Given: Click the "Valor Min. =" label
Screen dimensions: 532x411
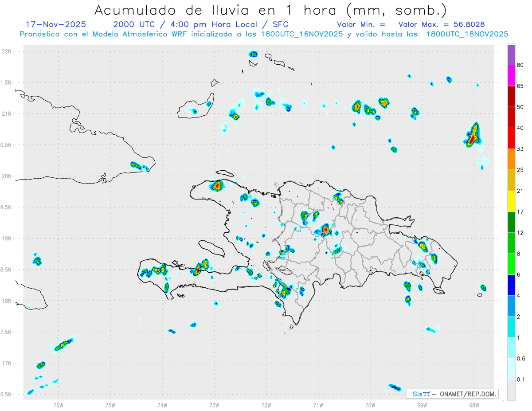Looking at the screenshot, I should [x=361, y=24].
